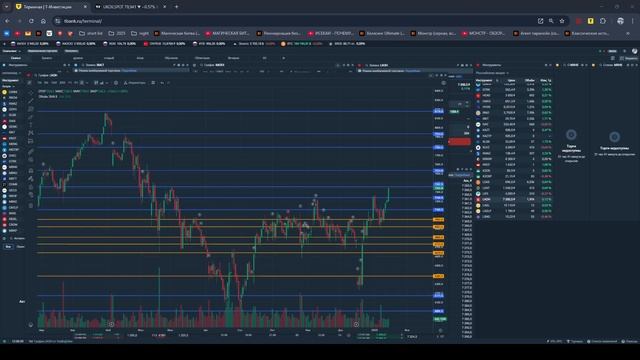Open the browser profile avatar
The width and height of the screenshot is (640, 360).
point(620,21)
